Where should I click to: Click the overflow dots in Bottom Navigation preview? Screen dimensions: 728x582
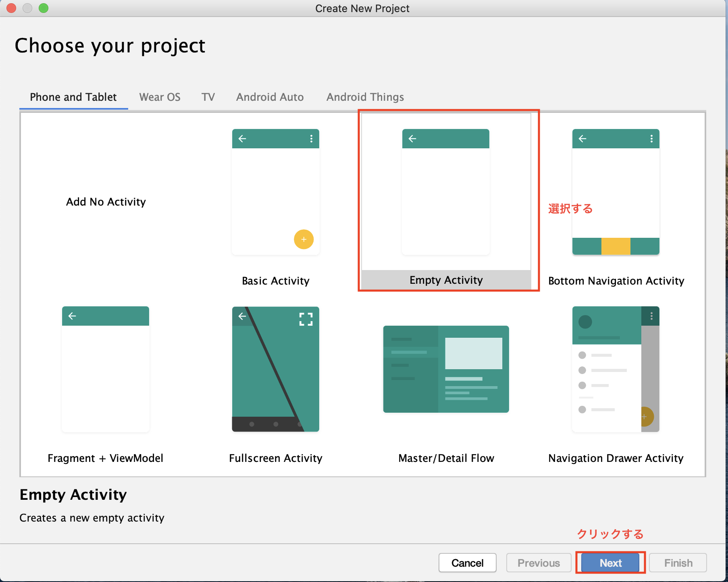(651, 139)
